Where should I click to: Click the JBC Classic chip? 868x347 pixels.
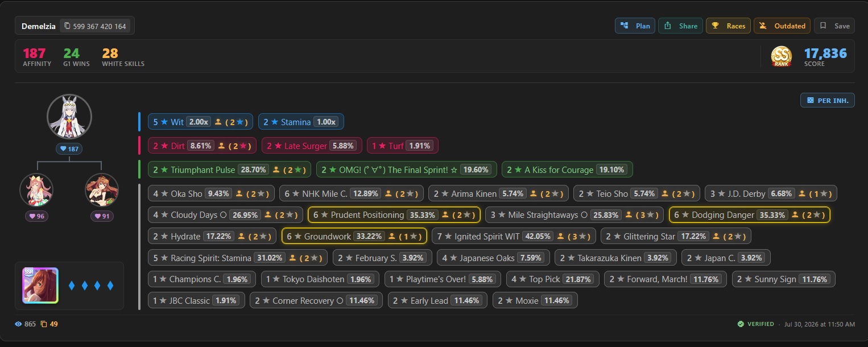[x=197, y=300]
